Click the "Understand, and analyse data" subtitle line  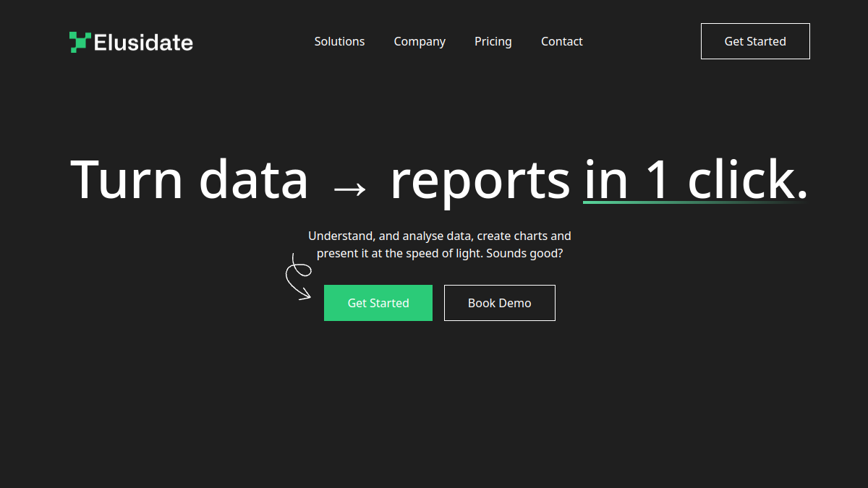(x=440, y=236)
